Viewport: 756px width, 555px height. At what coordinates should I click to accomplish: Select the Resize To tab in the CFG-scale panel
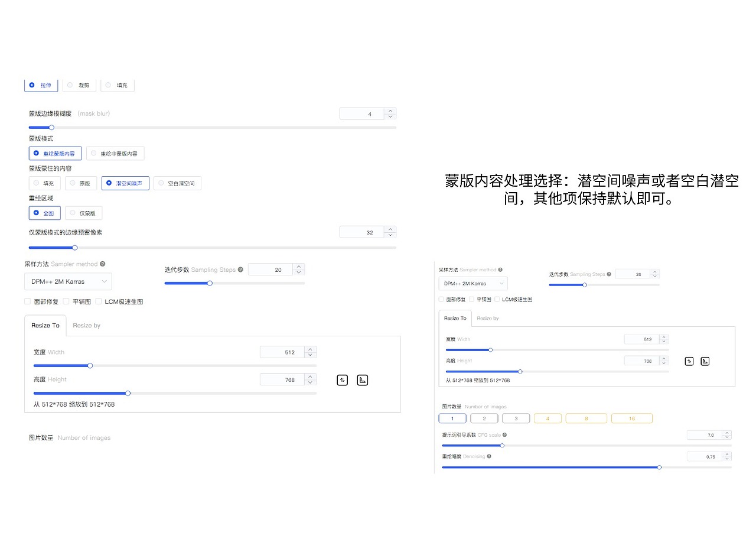455,318
